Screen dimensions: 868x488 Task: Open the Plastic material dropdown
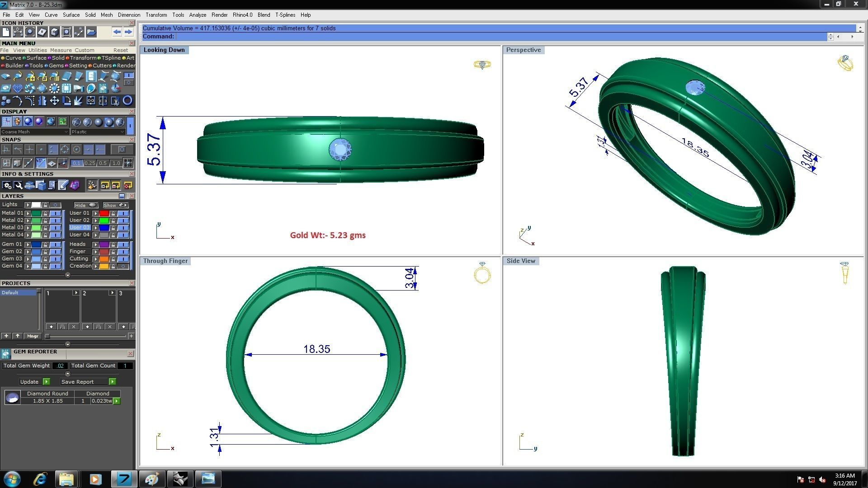pos(98,131)
